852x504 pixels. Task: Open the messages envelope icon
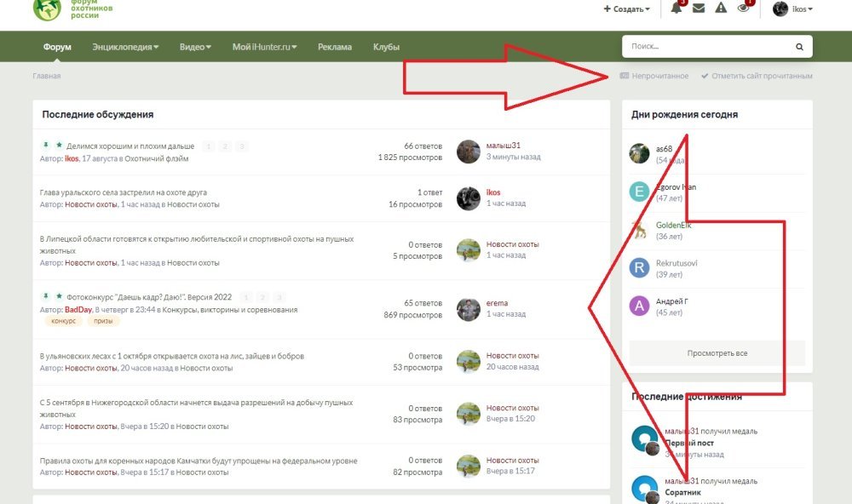coord(699,9)
